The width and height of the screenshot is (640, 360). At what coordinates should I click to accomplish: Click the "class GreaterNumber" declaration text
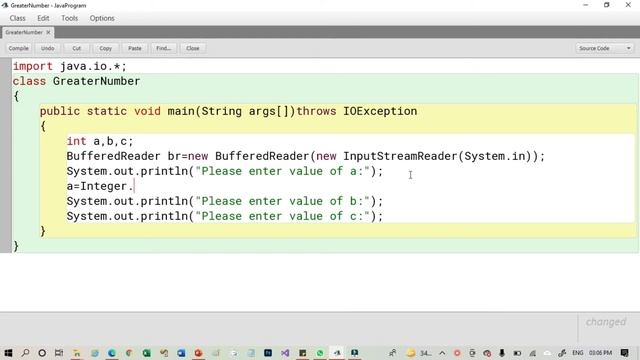(76, 81)
